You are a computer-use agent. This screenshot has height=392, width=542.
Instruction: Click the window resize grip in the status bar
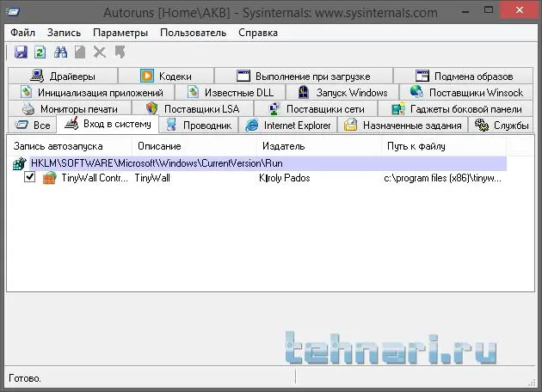pyautogui.click(x=533, y=383)
